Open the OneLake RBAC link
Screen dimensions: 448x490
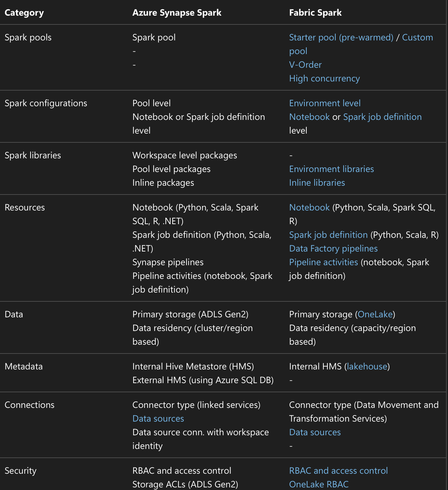click(319, 484)
